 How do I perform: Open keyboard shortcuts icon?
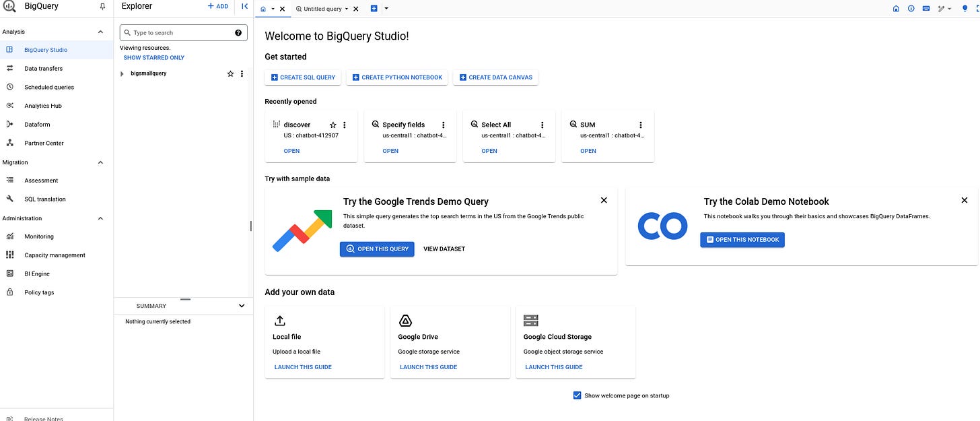tap(926, 9)
